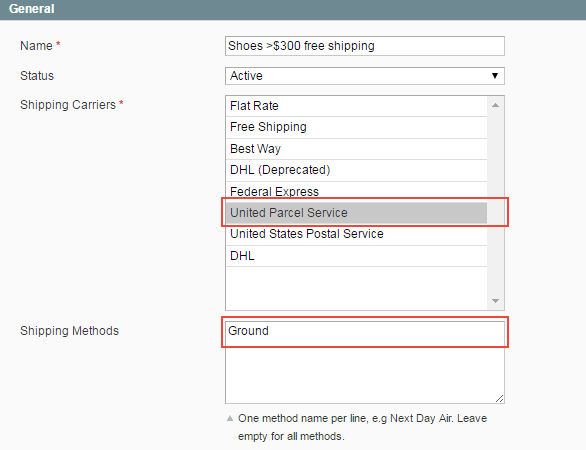Select United Parcel Service carrier
The height and width of the screenshot is (450, 586).
[357, 213]
